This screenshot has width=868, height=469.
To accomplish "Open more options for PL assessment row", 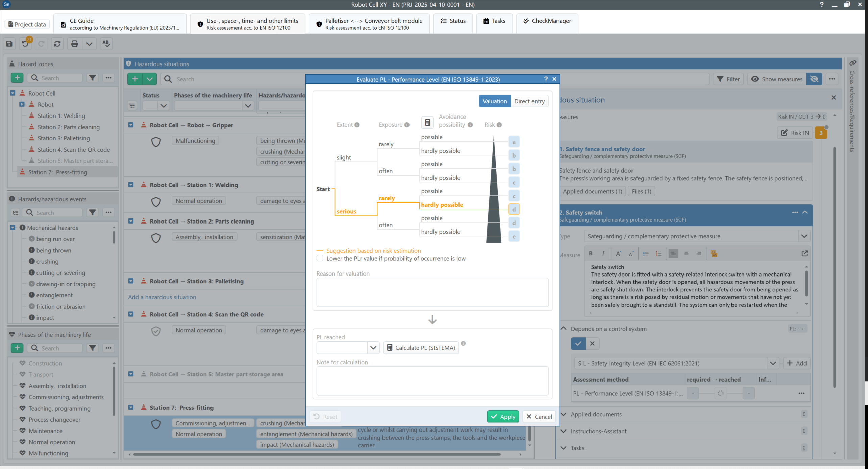I will pos(801,393).
